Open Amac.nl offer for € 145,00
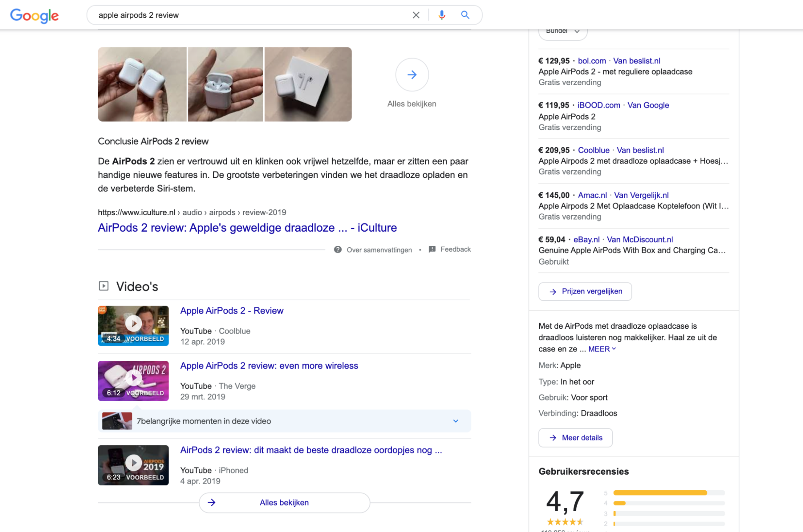The height and width of the screenshot is (532, 803). click(593, 195)
